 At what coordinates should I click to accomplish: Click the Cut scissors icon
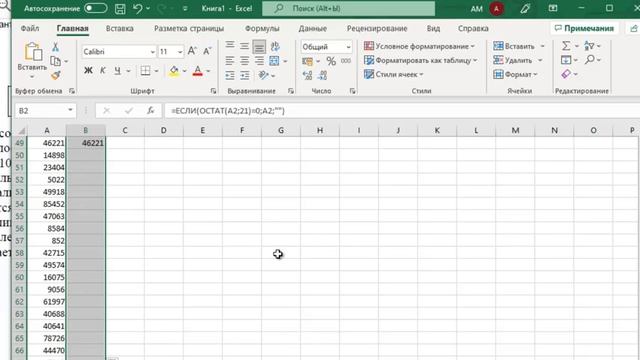click(56, 47)
